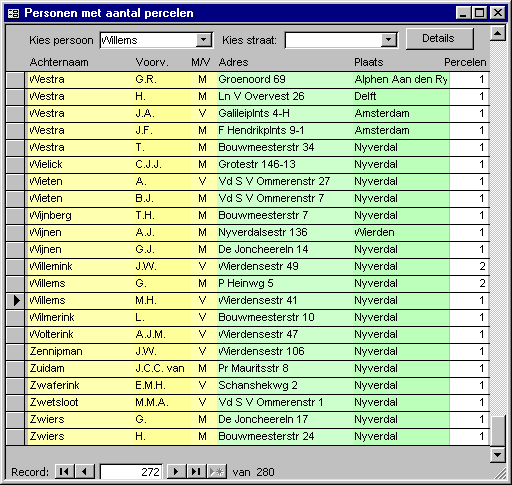Click the new record asterisk button

[x=217, y=472]
